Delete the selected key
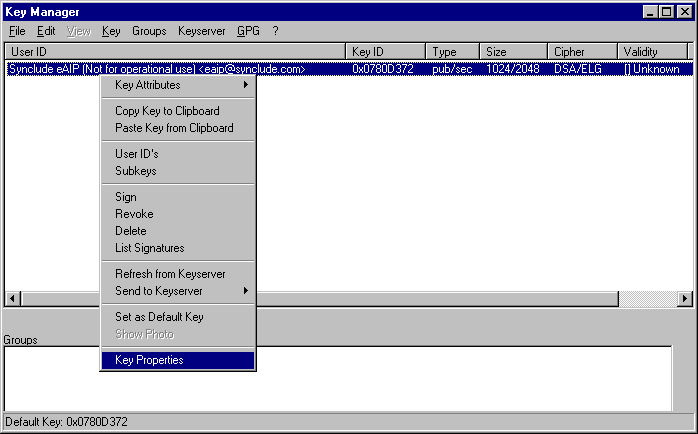 131,231
